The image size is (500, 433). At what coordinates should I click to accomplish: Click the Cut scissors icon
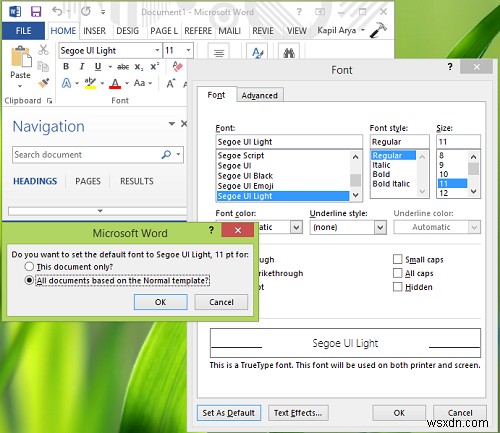pos(43,50)
